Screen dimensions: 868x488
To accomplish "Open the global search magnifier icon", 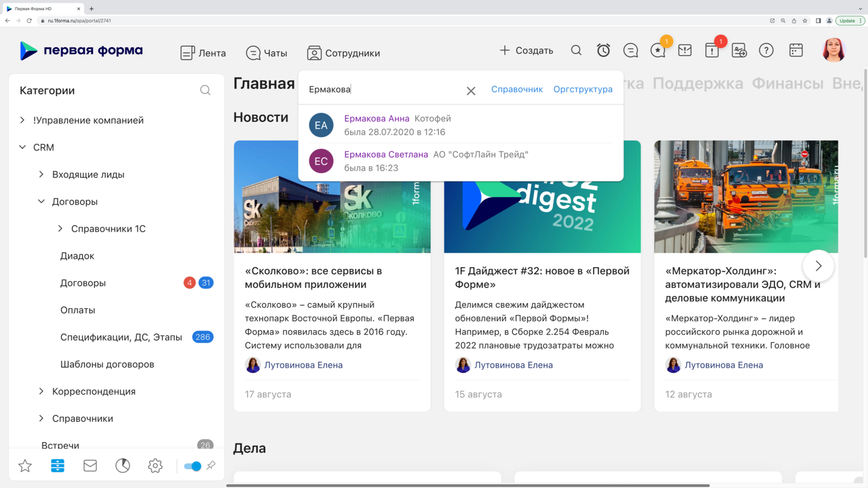I will coord(576,50).
